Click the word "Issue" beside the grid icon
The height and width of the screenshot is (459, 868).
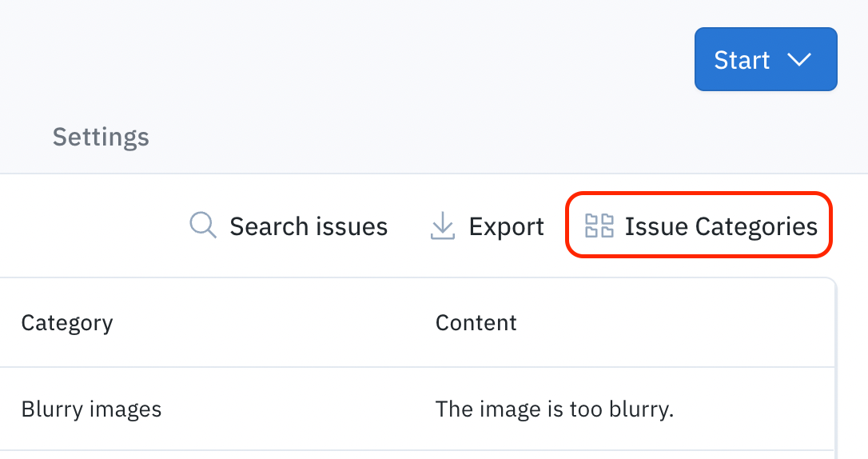tap(656, 226)
